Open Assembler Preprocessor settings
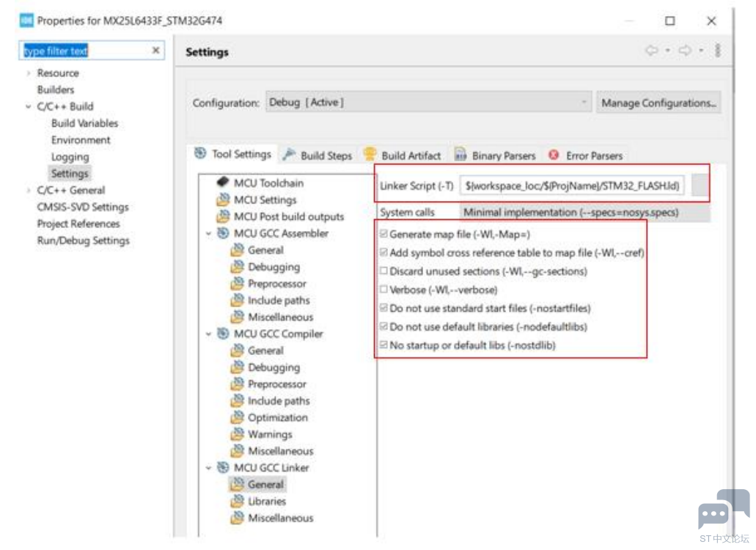Image resolution: width=756 pixels, height=550 pixels. click(276, 284)
